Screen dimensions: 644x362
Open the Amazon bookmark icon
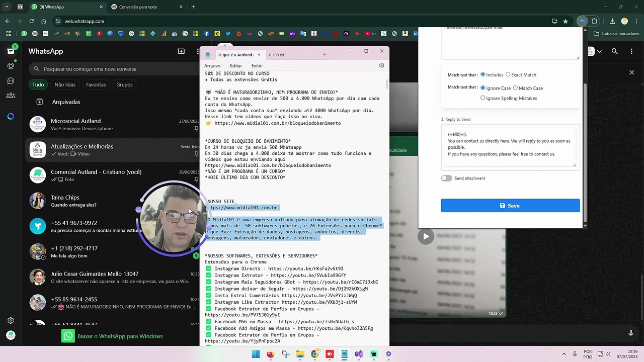405,34
